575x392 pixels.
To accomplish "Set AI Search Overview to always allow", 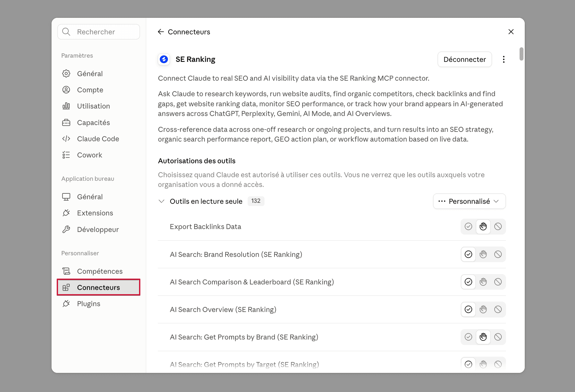I will coord(468,309).
